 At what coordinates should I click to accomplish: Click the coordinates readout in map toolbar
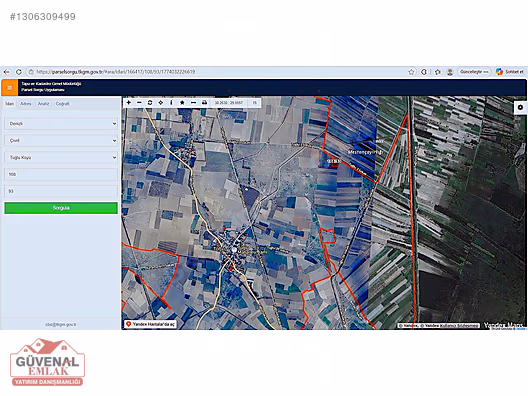point(229,102)
